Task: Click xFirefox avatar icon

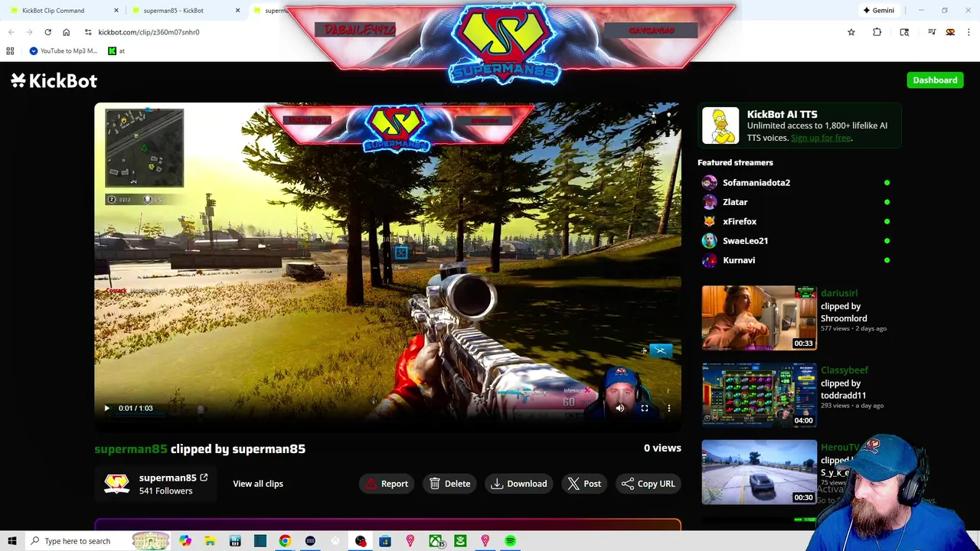Action: [709, 221]
